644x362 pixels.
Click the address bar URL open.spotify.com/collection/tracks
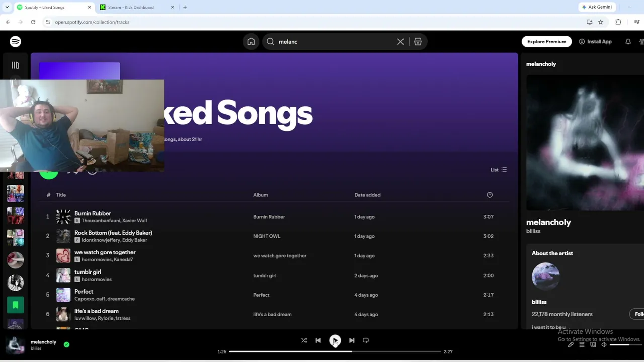(92, 22)
